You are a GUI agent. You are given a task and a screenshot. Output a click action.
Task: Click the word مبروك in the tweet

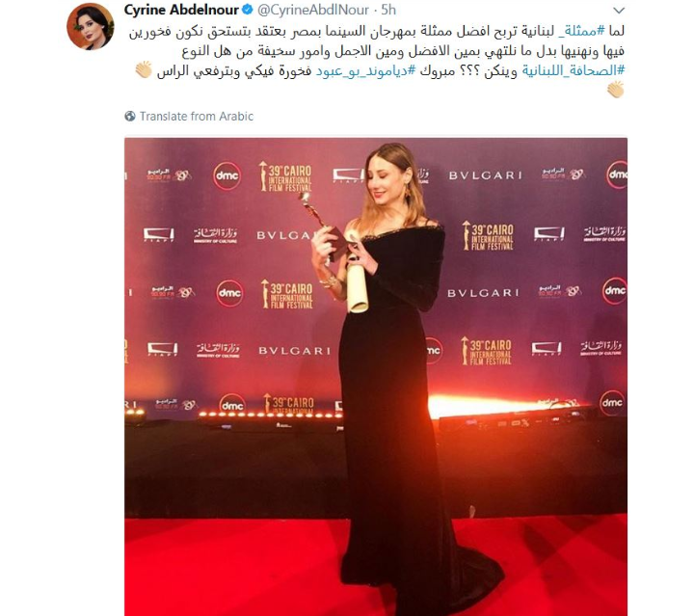tap(431, 70)
